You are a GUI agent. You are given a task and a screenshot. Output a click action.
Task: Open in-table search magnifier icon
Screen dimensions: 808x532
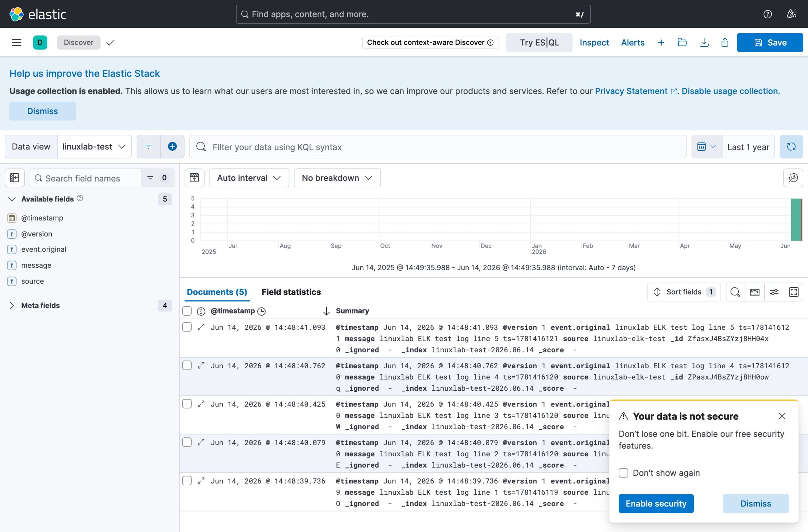tap(735, 292)
